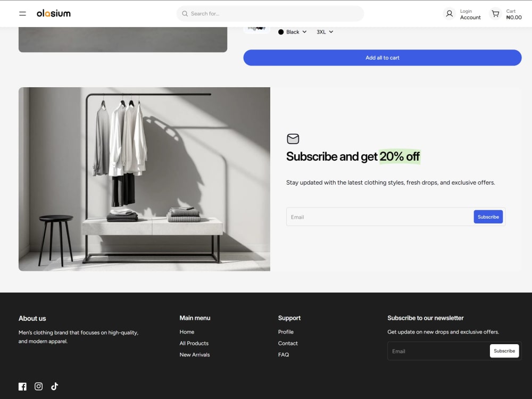Go to Home footer link

point(187,332)
